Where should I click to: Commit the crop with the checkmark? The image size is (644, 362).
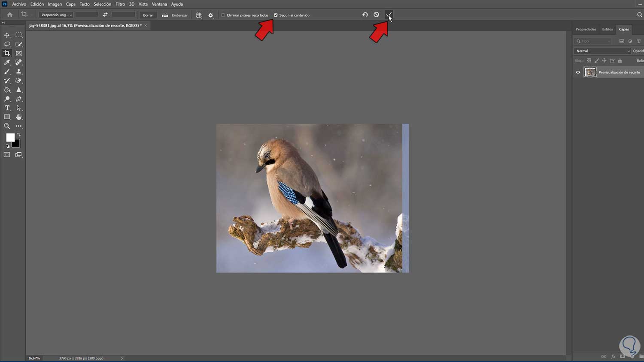click(389, 15)
